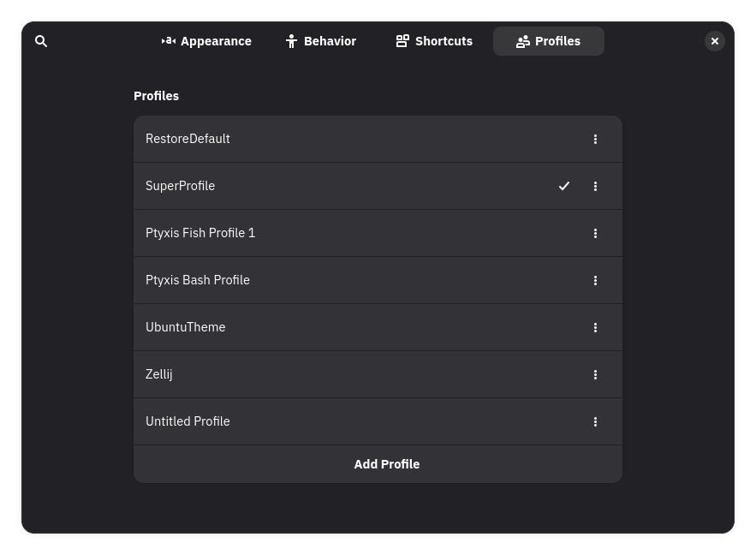
Task: Click the Behavior tab's pointer icon
Action: tap(291, 40)
